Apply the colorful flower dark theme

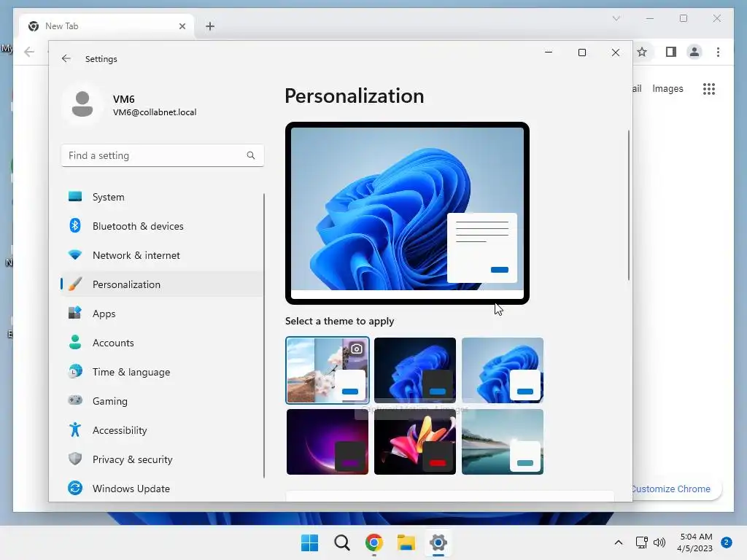(415, 442)
